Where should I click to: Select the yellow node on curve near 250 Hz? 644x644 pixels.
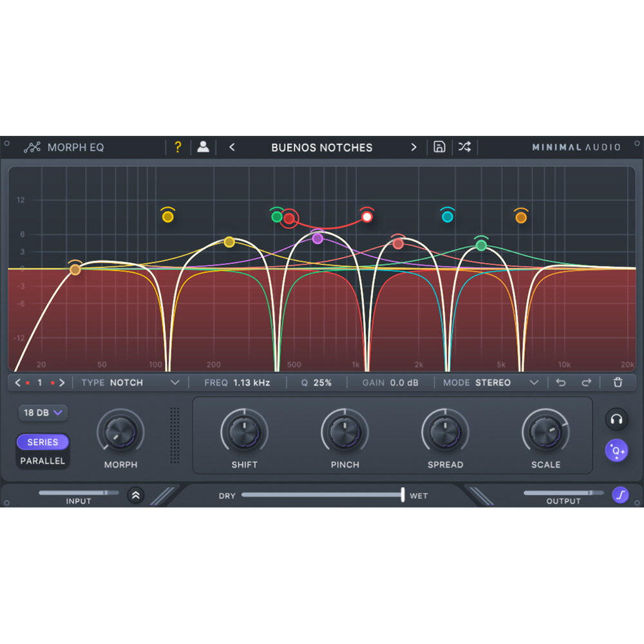click(229, 242)
